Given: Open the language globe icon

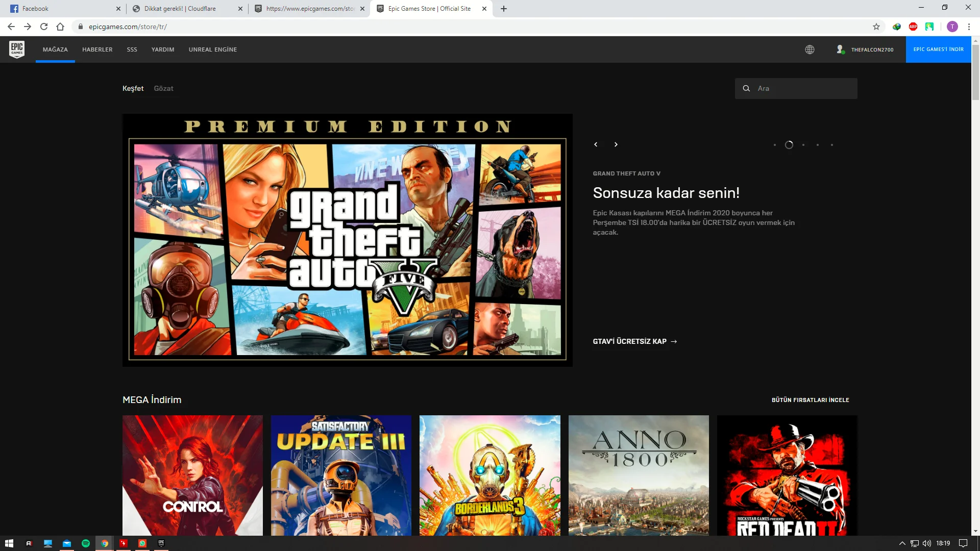Looking at the screenshot, I should [x=810, y=49].
